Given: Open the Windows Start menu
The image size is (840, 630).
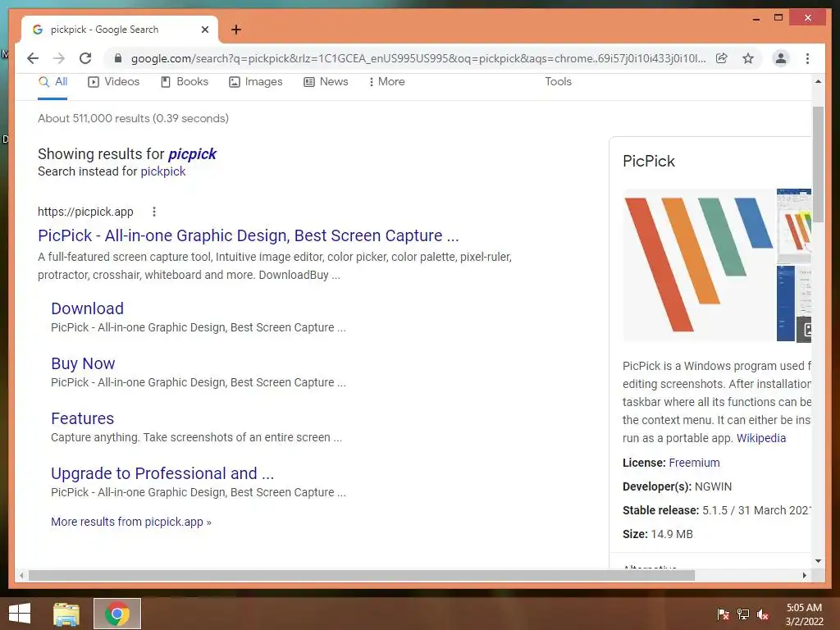Looking at the screenshot, I should [x=20, y=614].
